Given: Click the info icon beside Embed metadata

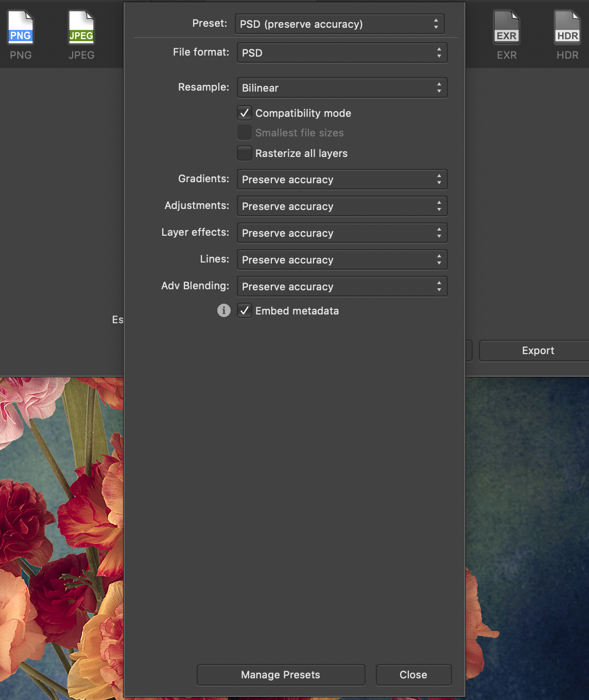Looking at the screenshot, I should point(223,310).
